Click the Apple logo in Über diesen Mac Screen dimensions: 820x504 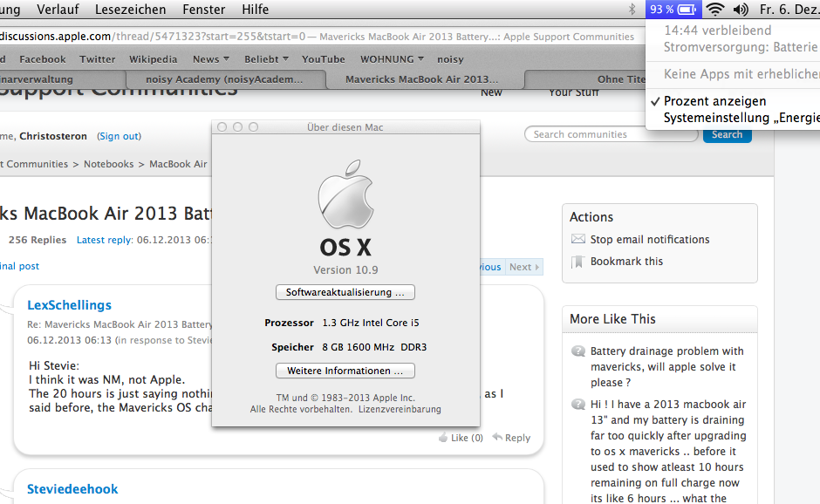pos(345,194)
